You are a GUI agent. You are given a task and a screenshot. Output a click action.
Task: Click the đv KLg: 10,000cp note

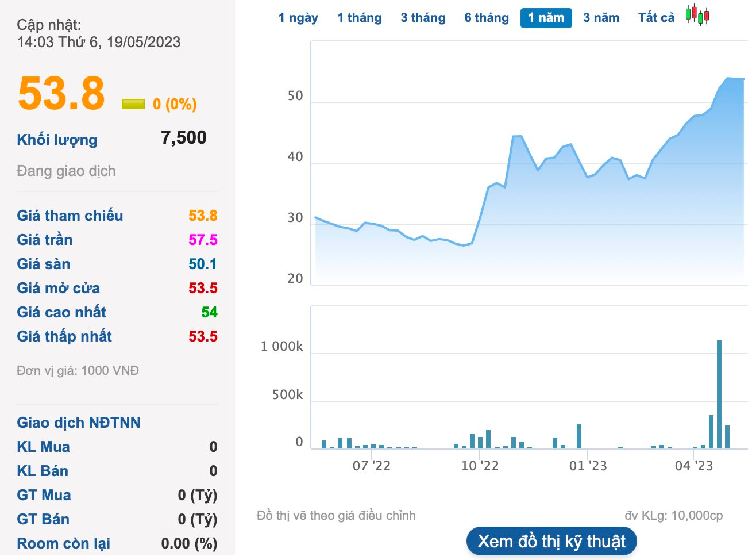coord(674,516)
